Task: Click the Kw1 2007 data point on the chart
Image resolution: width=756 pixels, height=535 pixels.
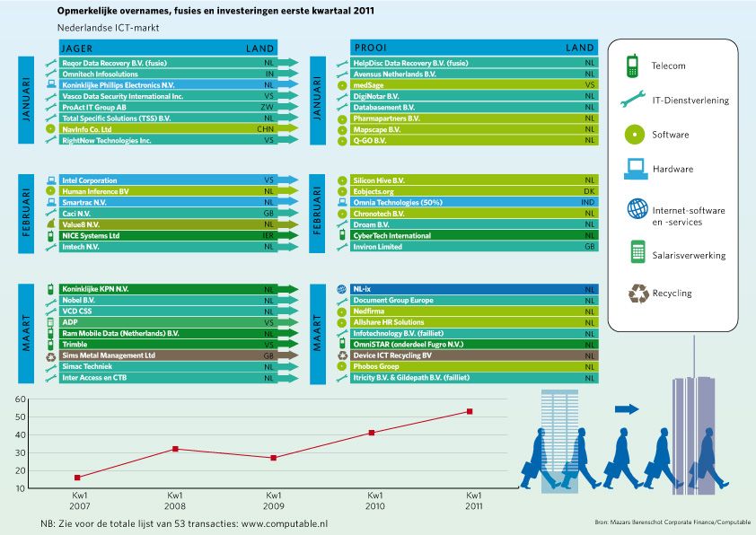Action: (x=77, y=478)
